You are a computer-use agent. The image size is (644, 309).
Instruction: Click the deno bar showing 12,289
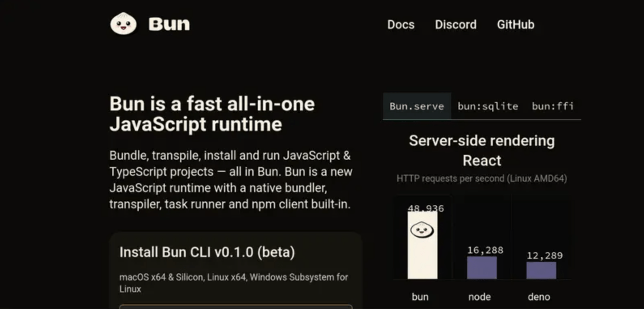coord(541,270)
